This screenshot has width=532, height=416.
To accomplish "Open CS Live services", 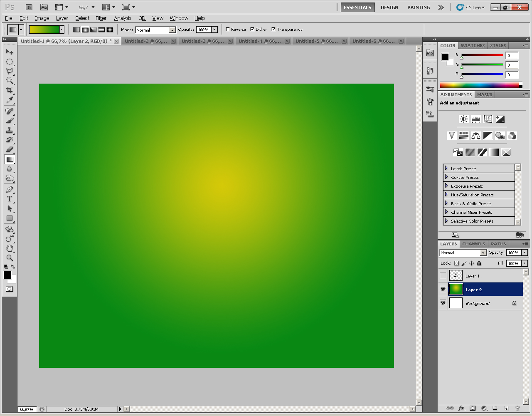I will click(x=470, y=7).
